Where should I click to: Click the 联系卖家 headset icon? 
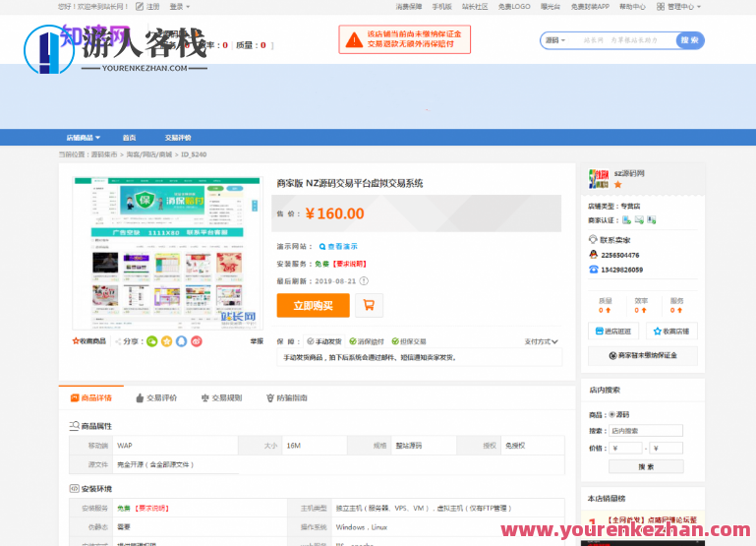tap(593, 239)
